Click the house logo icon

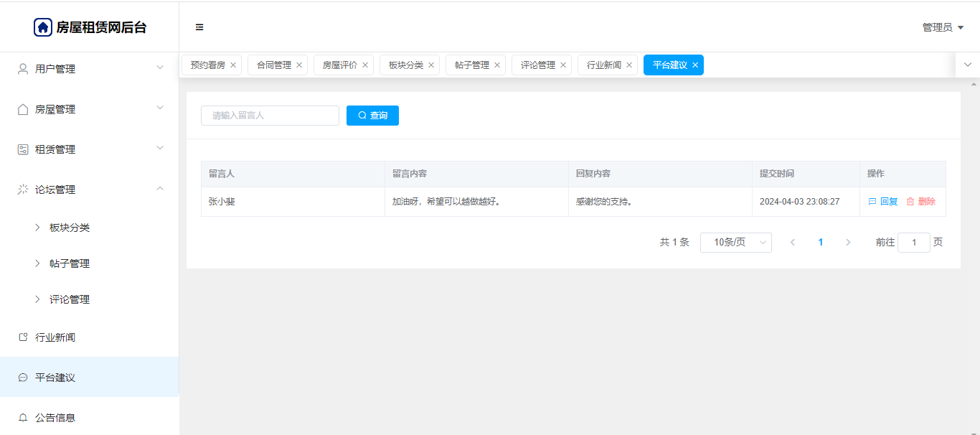(x=43, y=27)
